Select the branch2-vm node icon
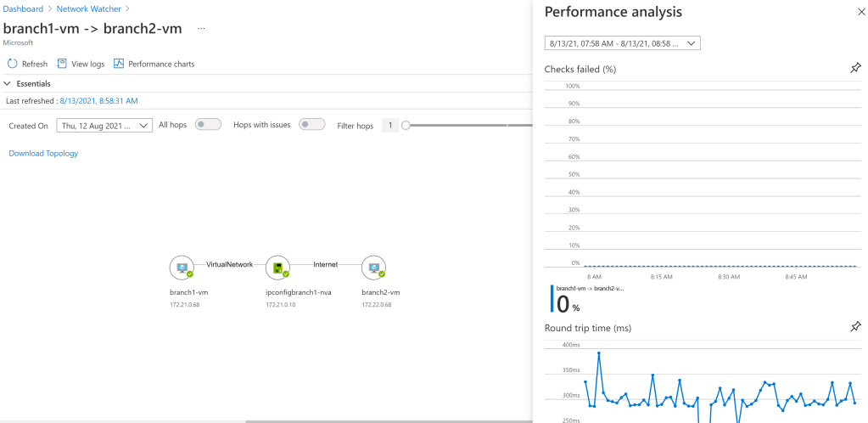Viewport: 868px width, 423px height. tap(373, 267)
